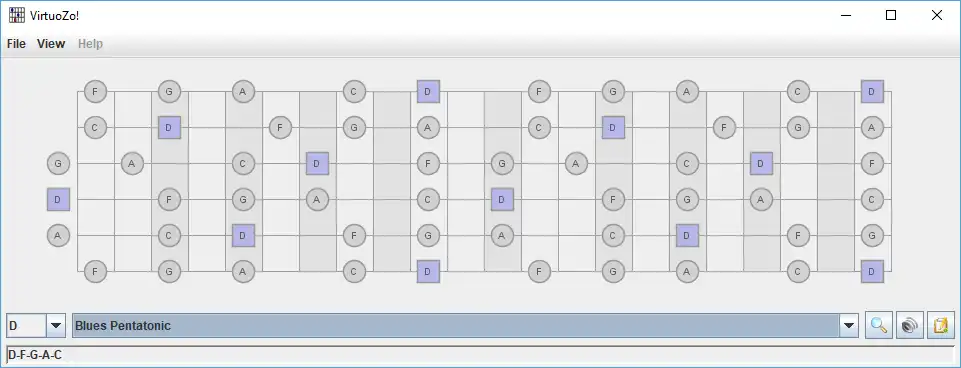Click C at thirteenth fret on B string
The image size is (961, 368).
point(539,128)
